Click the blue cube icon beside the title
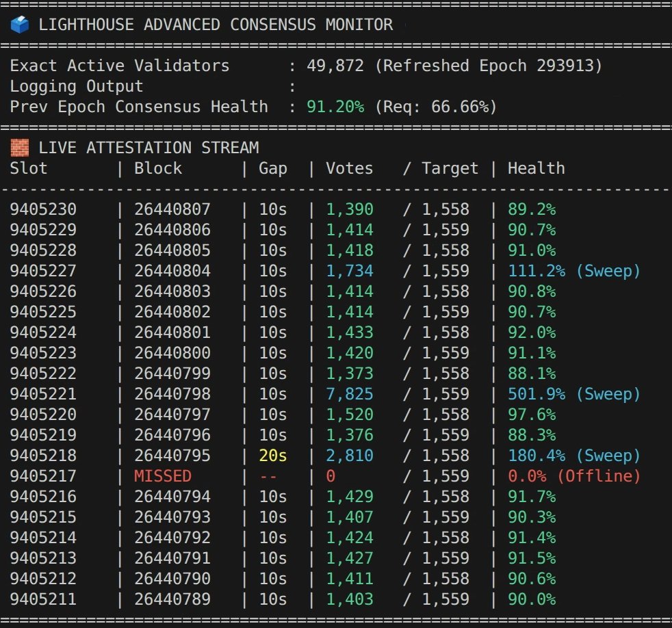672x628 pixels. click(x=19, y=25)
